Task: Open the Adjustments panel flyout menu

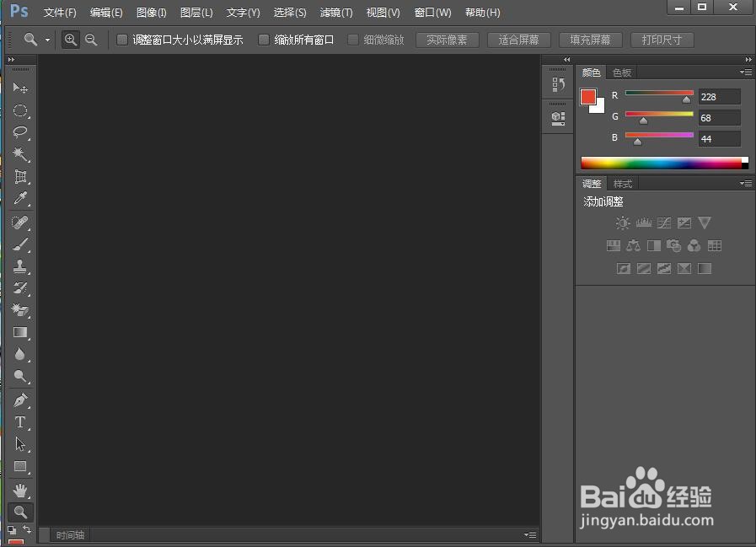Action: tap(746, 183)
